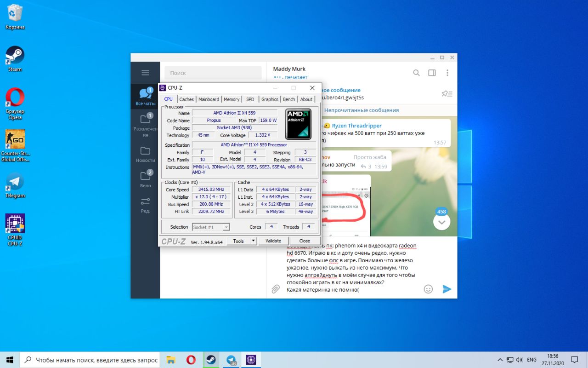Switch to the About tab
Image resolution: width=588 pixels, height=368 pixels.
coord(306,99)
